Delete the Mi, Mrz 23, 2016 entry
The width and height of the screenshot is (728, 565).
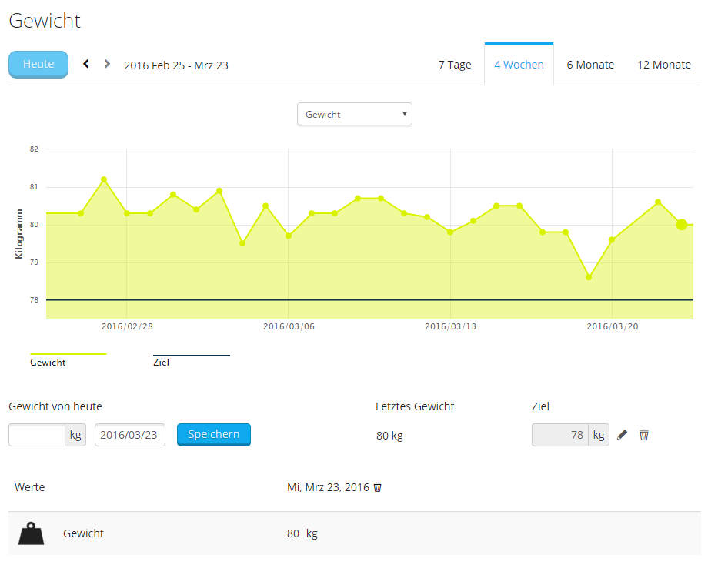(377, 487)
